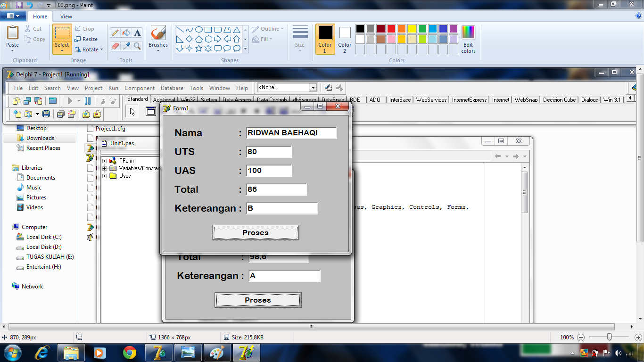This screenshot has width=644, height=362.
Task: Switch to the Home ribbon tab
Action: click(40, 16)
